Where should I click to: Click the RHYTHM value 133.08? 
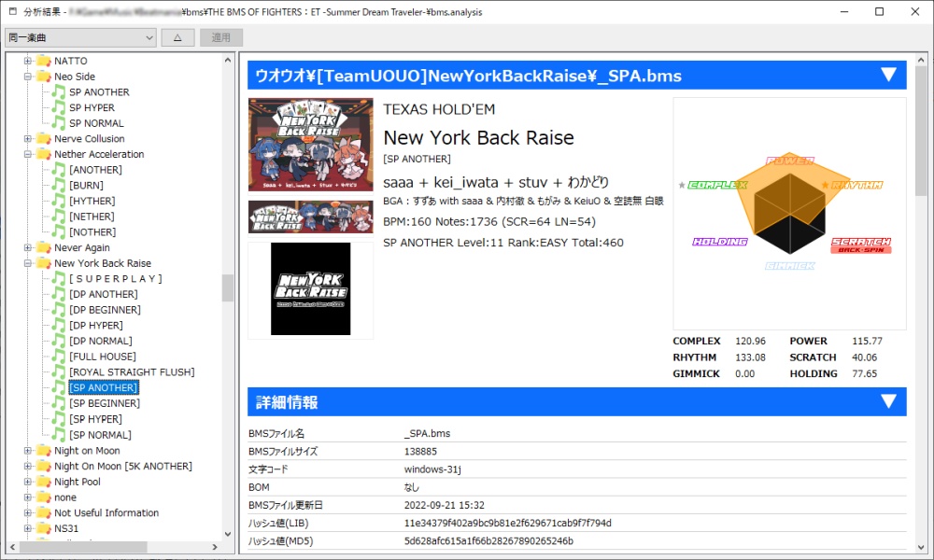pos(751,357)
